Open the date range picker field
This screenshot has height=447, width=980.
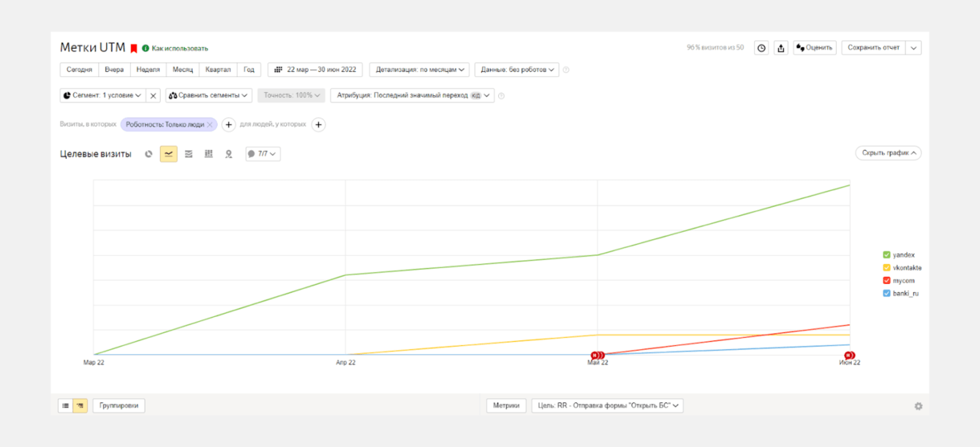coord(315,70)
